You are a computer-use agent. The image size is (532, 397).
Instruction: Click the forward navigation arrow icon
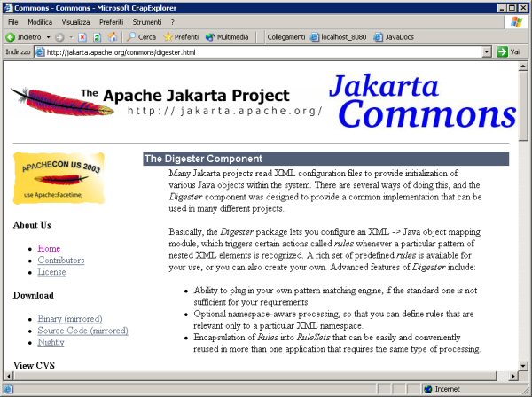click(x=59, y=37)
